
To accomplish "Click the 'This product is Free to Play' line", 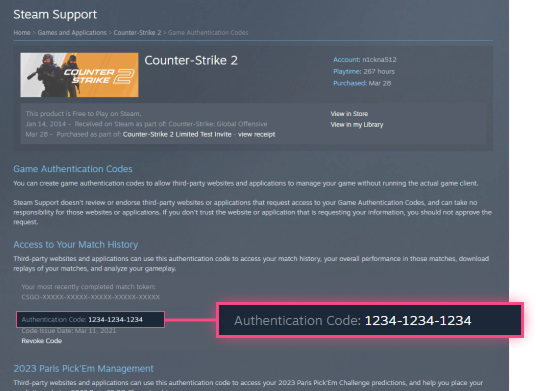I will tap(83, 114).
